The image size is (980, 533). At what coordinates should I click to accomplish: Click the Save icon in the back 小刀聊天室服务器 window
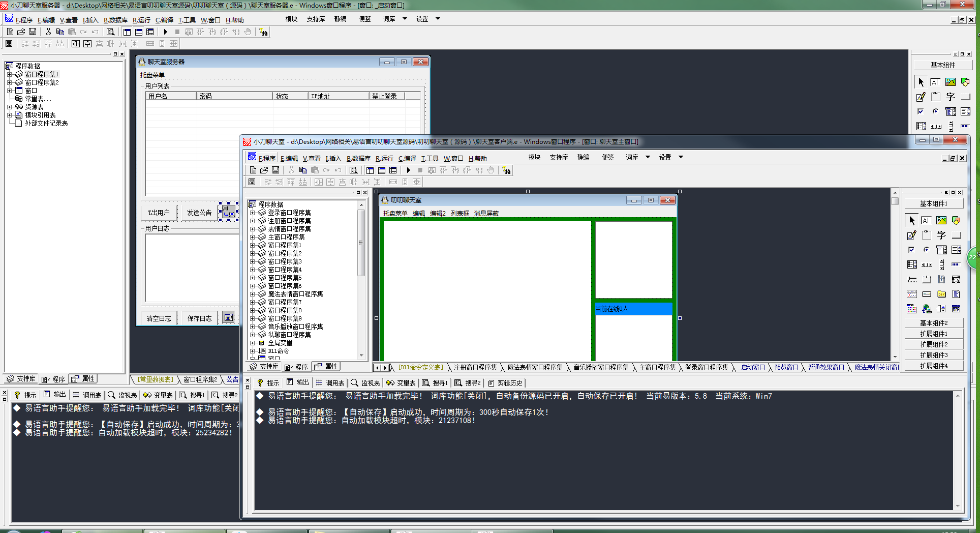[x=33, y=32]
